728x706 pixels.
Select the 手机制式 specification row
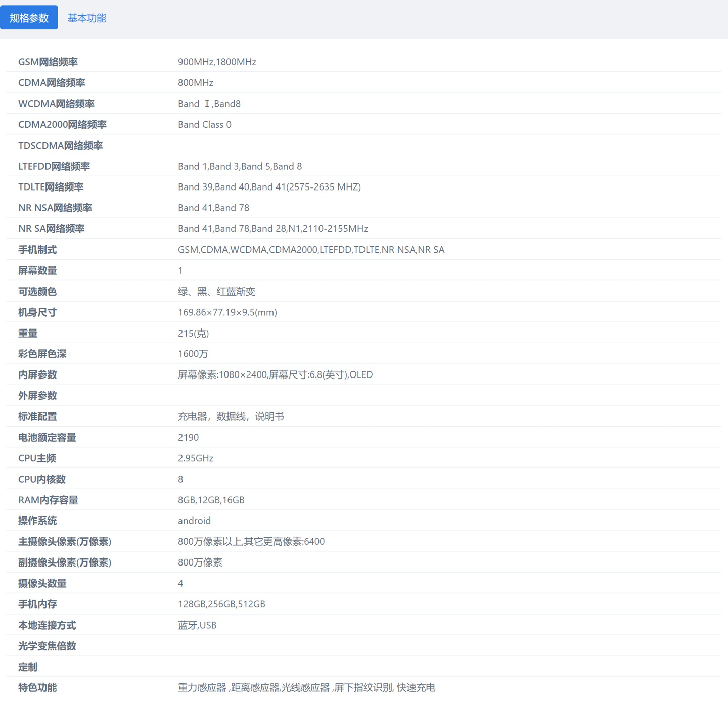tap(37, 249)
